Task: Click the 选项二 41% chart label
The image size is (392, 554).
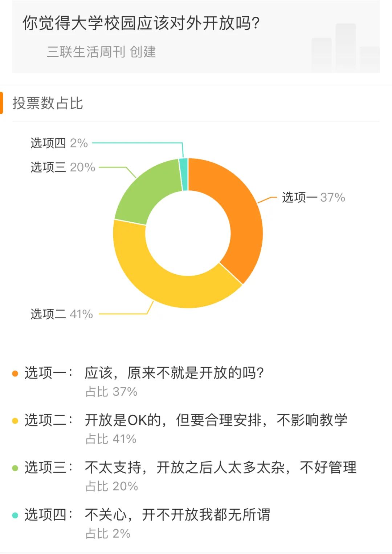Action: pyautogui.click(x=62, y=314)
